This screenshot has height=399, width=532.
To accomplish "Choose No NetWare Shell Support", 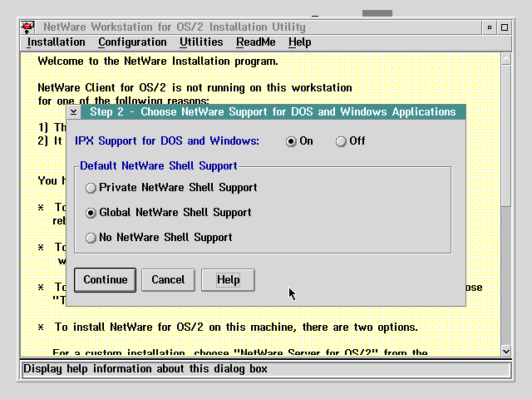I will click(159, 237).
